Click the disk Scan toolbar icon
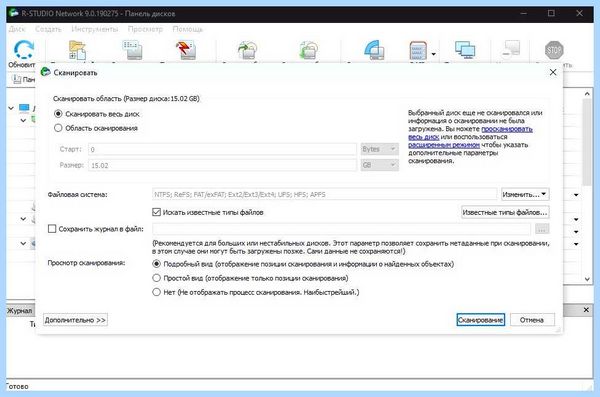 click(x=132, y=50)
